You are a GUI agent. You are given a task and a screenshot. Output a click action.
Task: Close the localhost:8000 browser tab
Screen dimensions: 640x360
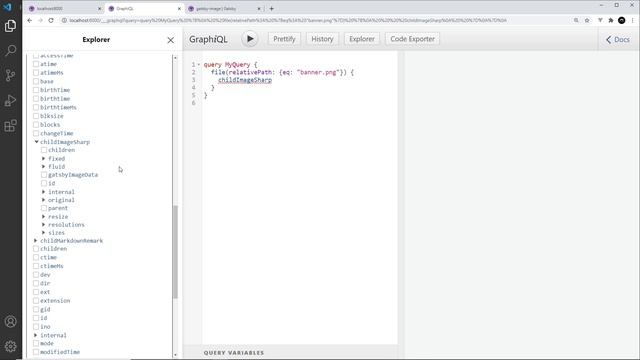pos(100,9)
